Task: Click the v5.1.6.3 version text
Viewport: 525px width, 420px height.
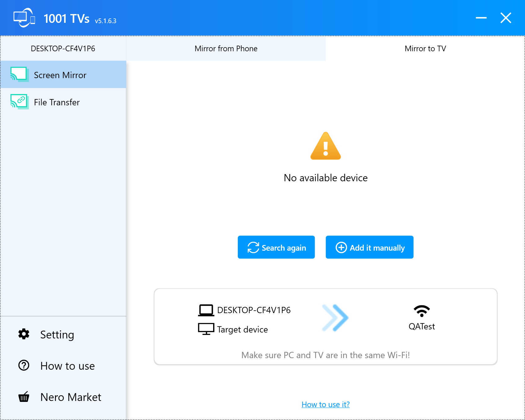Action: click(106, 21)
